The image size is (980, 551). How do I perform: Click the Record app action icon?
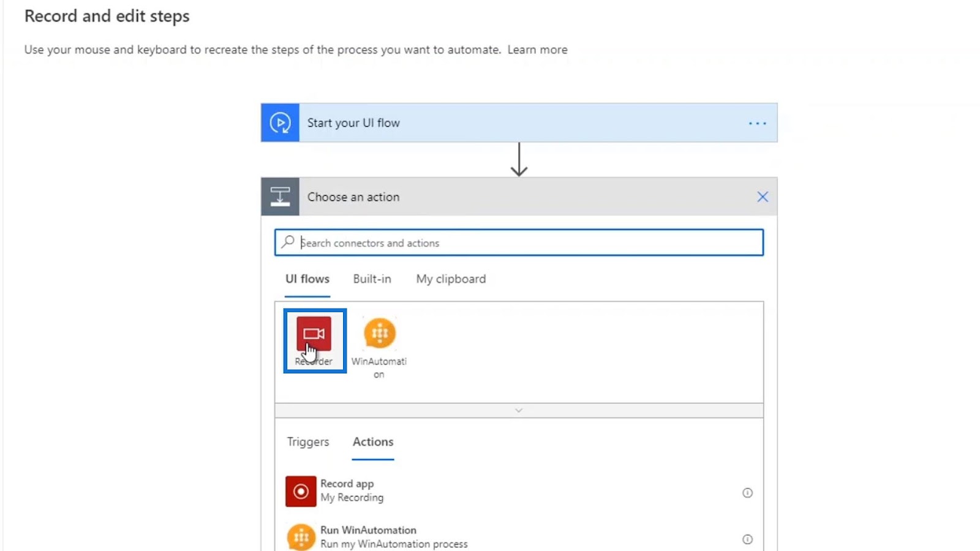(x=301, y=491)
